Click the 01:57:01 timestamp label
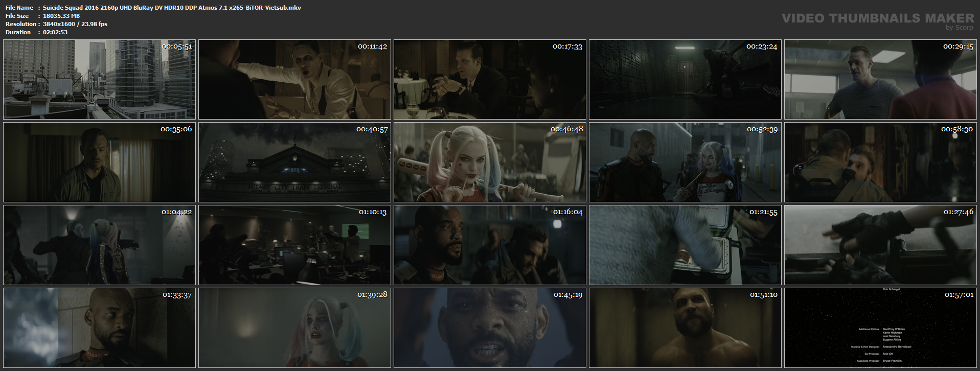This screenshot has width=980, height=371. pos(959,295)
